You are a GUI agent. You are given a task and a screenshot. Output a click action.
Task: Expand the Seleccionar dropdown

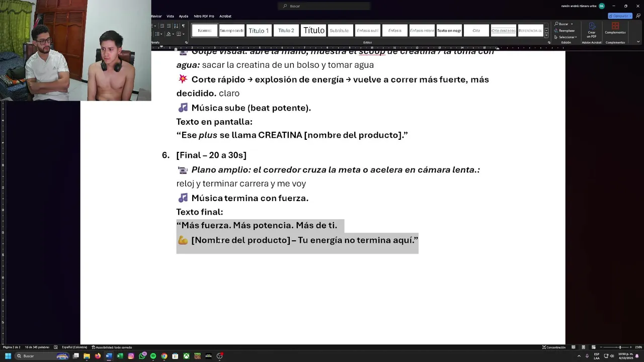[x=576, y=37]
